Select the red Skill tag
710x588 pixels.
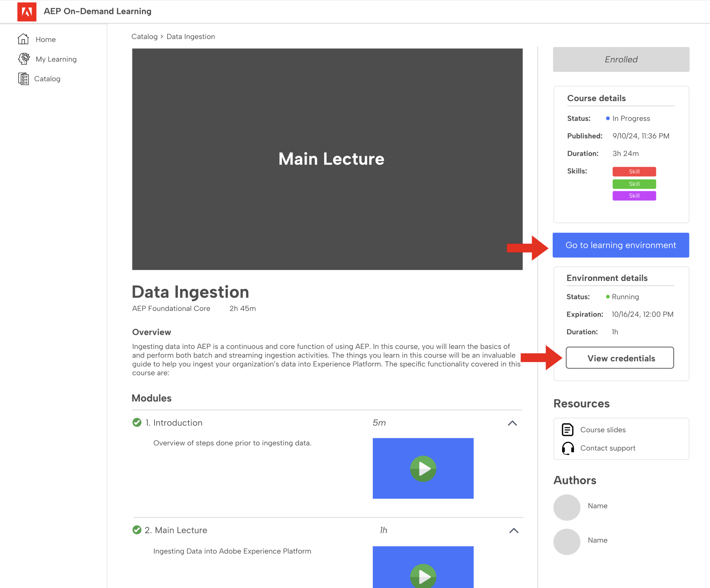[x=634, y=171]
